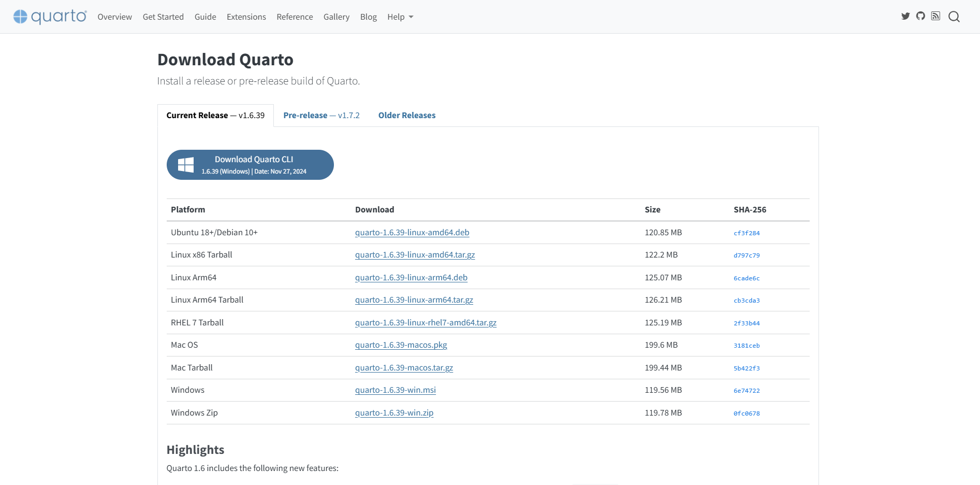Download quarto-1.6.39-macos.tar.gz
This screenshot has height=485, width=980.
click(404, 368)
